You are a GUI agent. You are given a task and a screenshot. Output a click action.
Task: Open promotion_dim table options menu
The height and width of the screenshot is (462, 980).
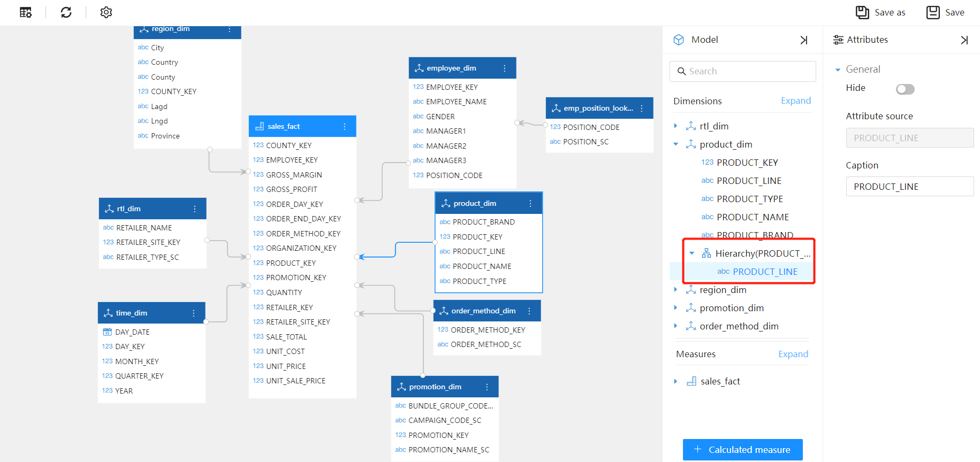click(x=487, y=387)
